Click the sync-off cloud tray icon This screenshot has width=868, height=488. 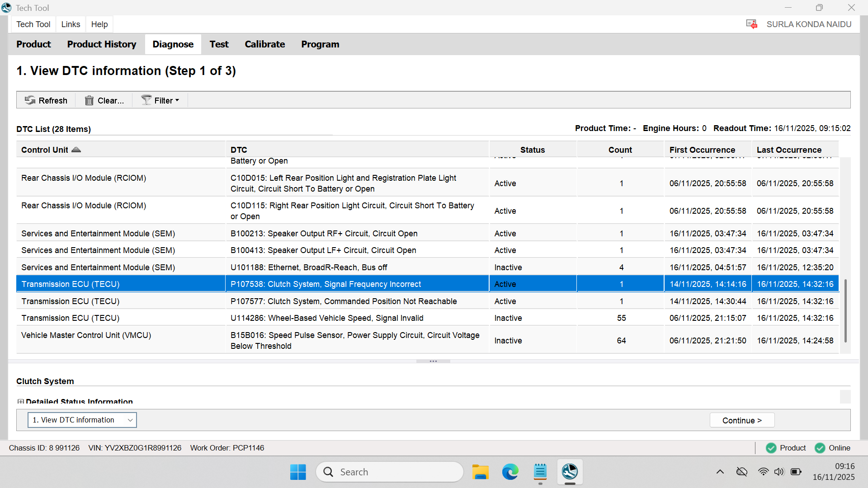(742, 472)
